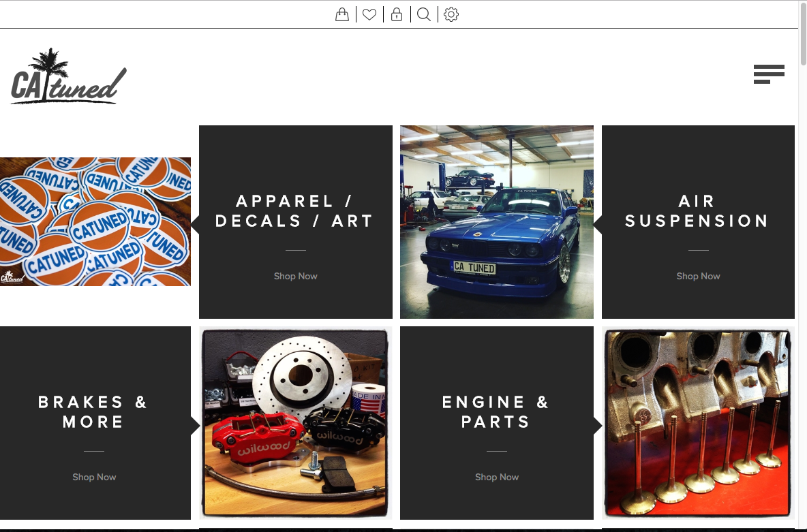
Task: Open the wishlist heart icon
Action: click(x=369, y=14)
